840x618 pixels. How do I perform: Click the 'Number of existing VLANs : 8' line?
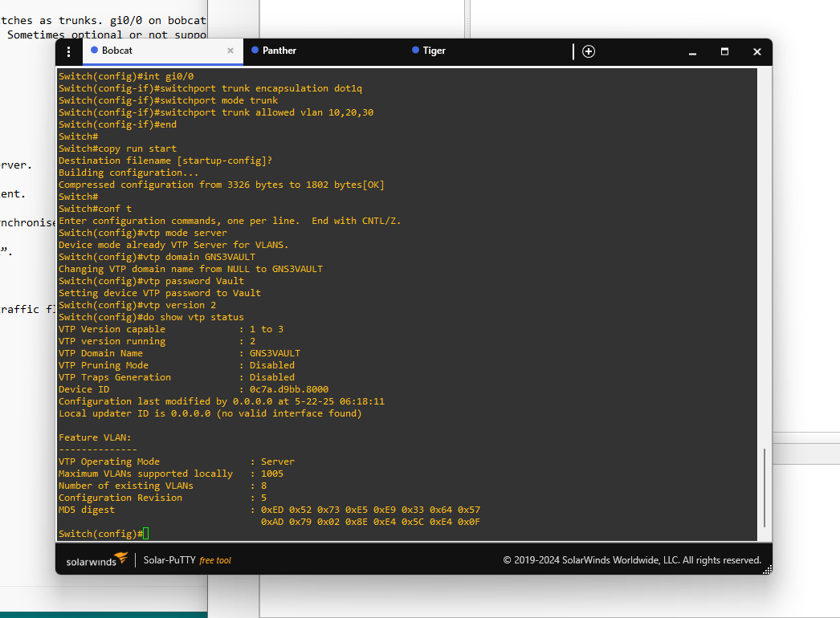(x=162, y=486)
